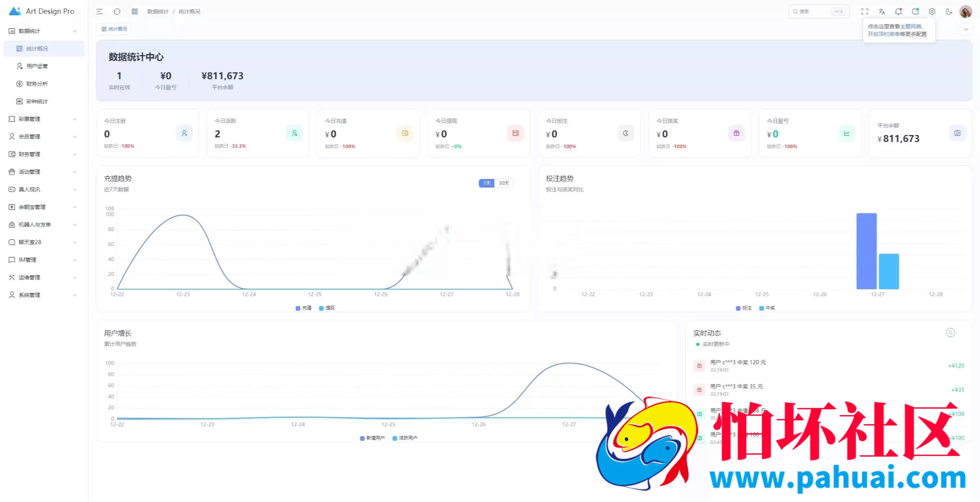This screenshot has width=980, height=502.
Task: Click the refresh page icon in header
Action: click(117, 11)
